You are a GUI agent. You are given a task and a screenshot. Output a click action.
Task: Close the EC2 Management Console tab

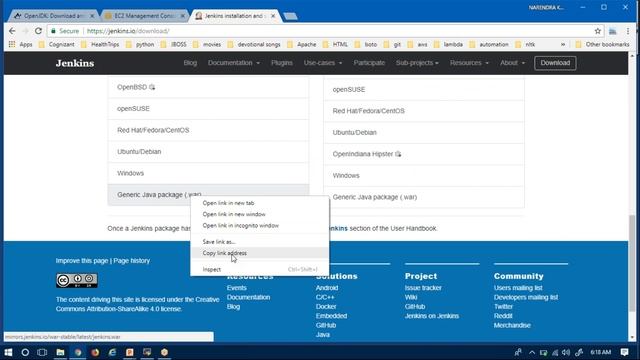[182, 16]
